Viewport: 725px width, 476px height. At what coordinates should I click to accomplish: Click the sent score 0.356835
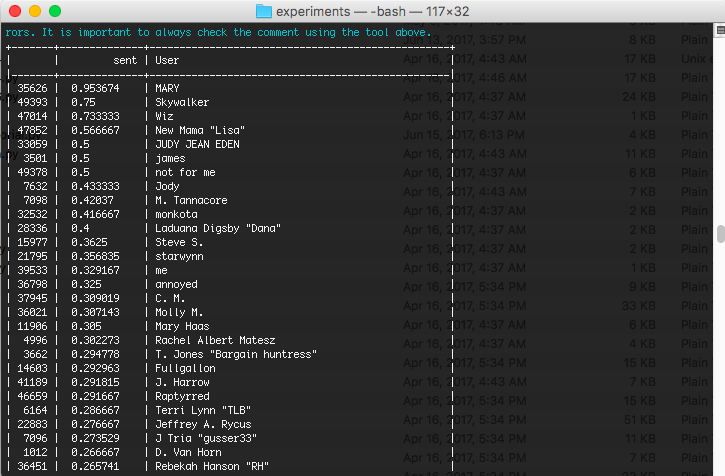click(x=95, y=256)
